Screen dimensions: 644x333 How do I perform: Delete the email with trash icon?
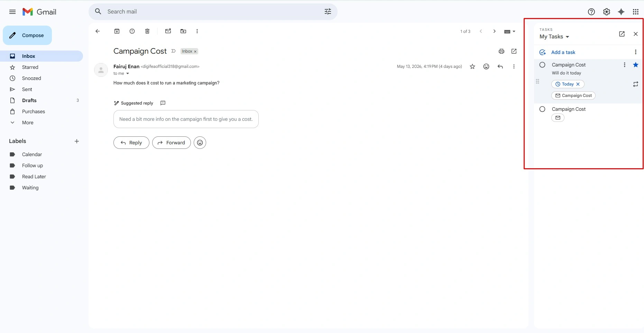click(x=147, y=31)
